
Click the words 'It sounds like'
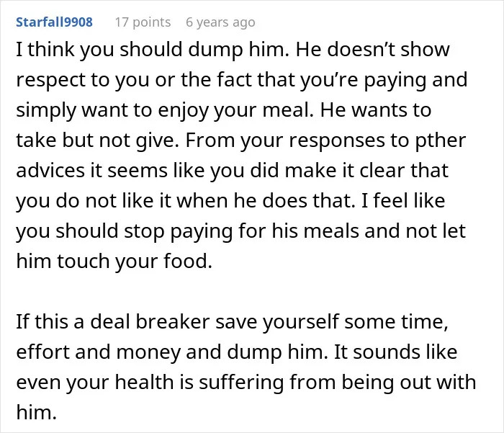pos(396,352)
